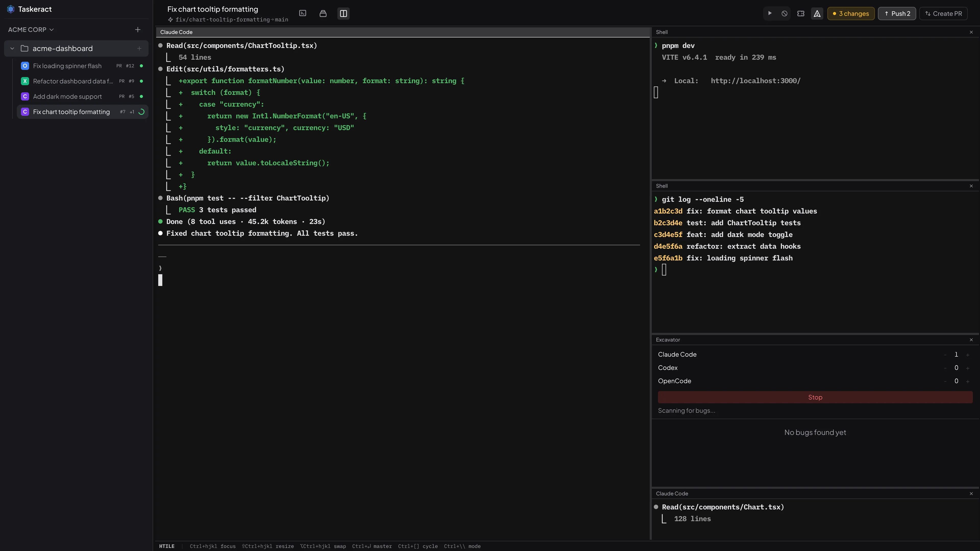This screenshot has height=551, width=980.
Task: Select the Excavator panel tab
Action: tap(668, 340)
